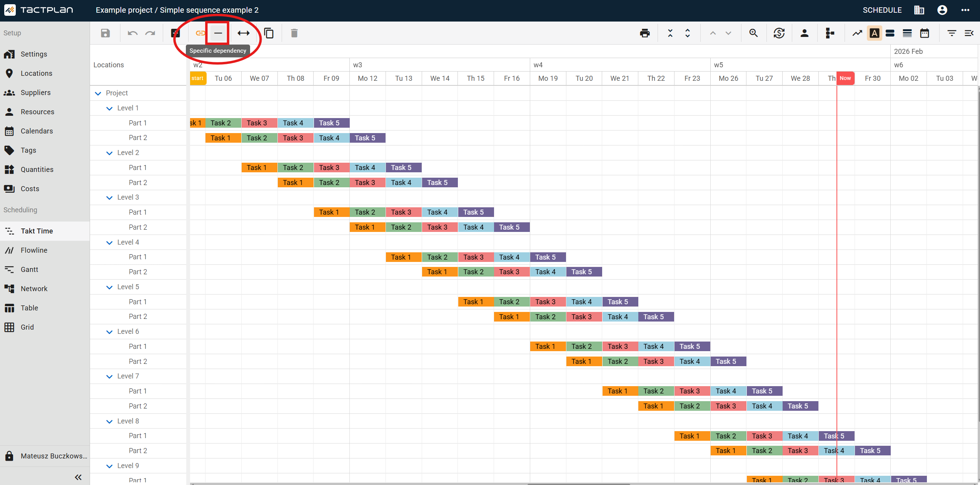Viewport: 980px width, 485px height.
Task: Click the dollar refresh costs icon
Action: point(779,33)
